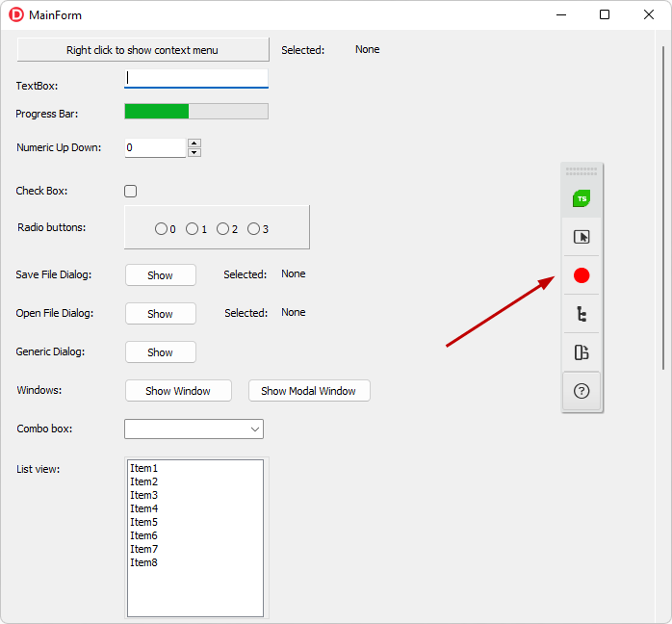This screenshot has width=672, height=624.
Task: Click the green Progress Bar
Action: (196, 112)
